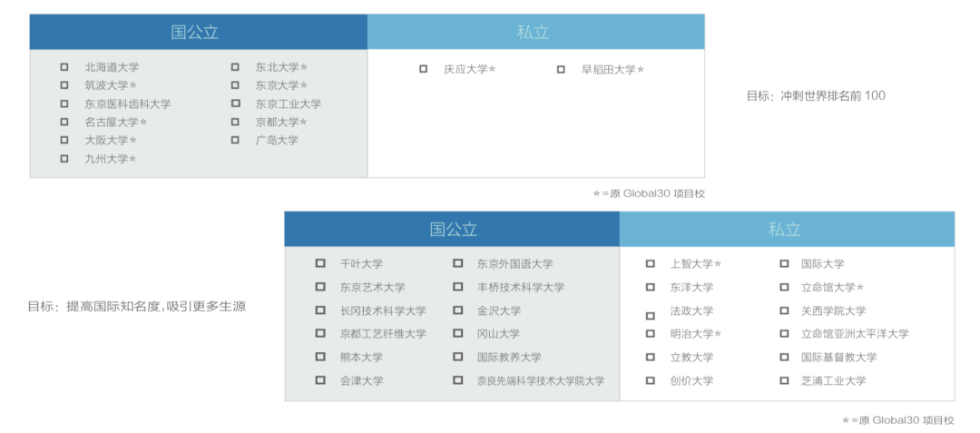
Task: Check the box next to 奈良先端科学技术大学院大学
Action: [x=458, y=379]
